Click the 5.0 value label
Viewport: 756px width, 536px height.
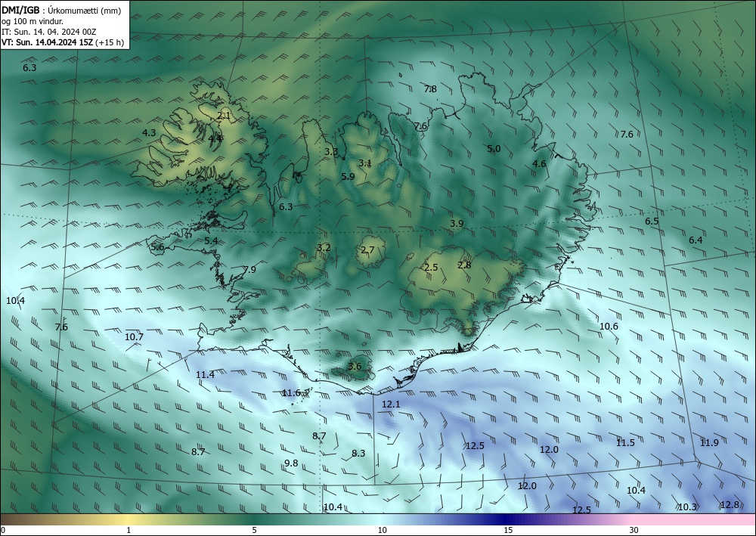pyautogui.click(x=494, y=148)
